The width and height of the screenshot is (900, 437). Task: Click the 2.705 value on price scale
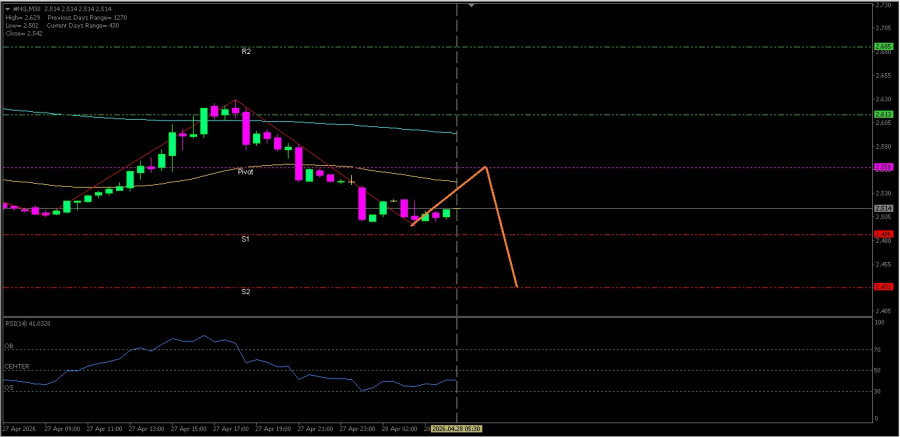pyautogui.click(x=883, y=28)
